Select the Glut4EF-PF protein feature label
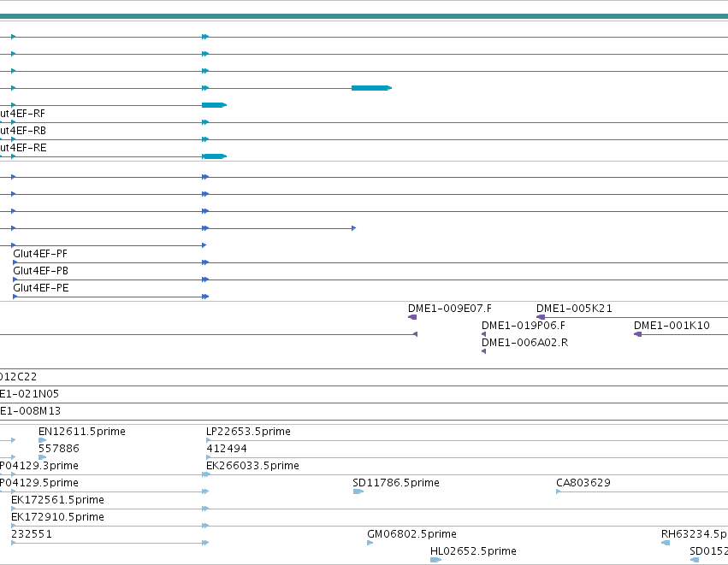Image resolution: width=728 pixels, height=565 pixels. pyautogui.click(x=40, y=254)
